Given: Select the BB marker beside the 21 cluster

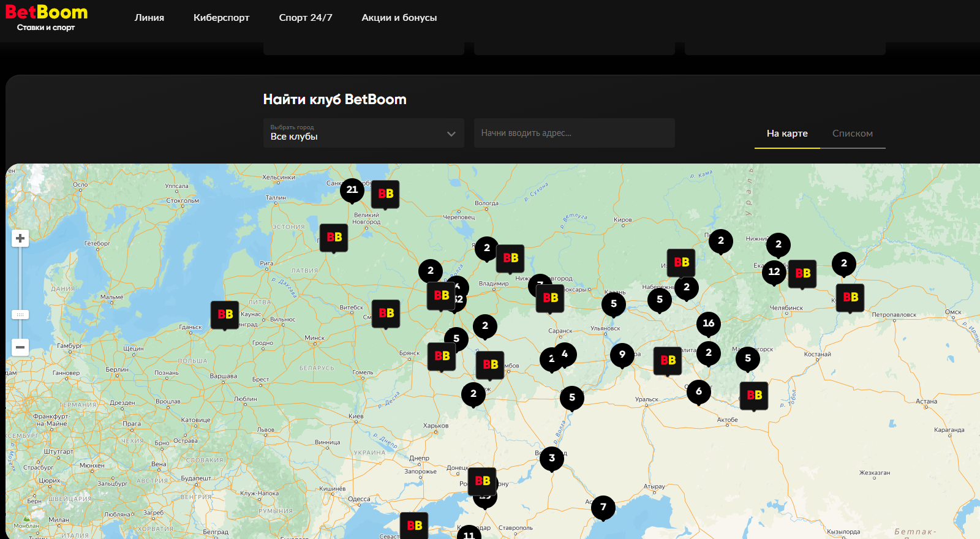Looking at the screenshot, I should pyautogui.click(x=386, y=194).
